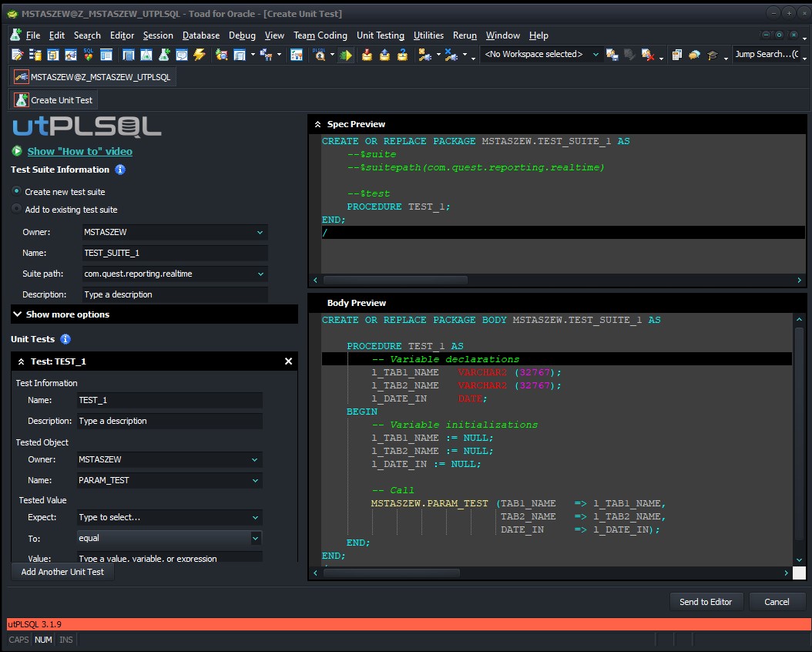Click the Spec Preview horizontal scrollbar
812x652 pixels.
(x=394, y=280)
